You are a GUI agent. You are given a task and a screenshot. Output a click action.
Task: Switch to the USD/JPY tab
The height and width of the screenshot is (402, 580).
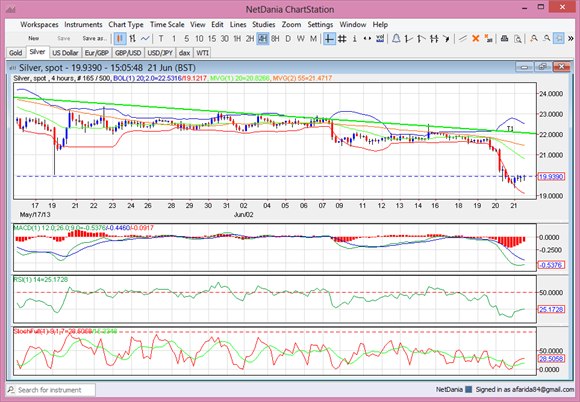click(x=160, y=53)
